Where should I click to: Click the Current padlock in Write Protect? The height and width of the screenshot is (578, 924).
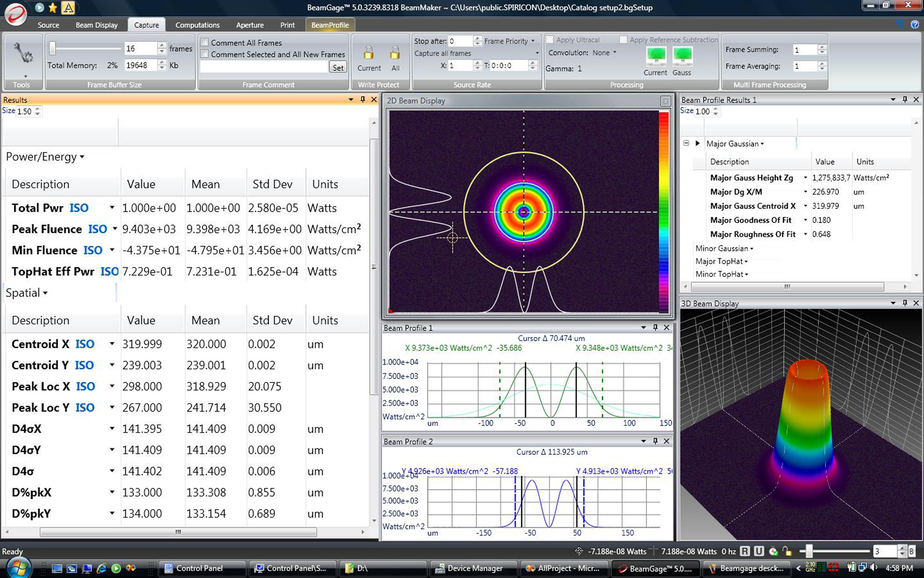pos(368,53)
